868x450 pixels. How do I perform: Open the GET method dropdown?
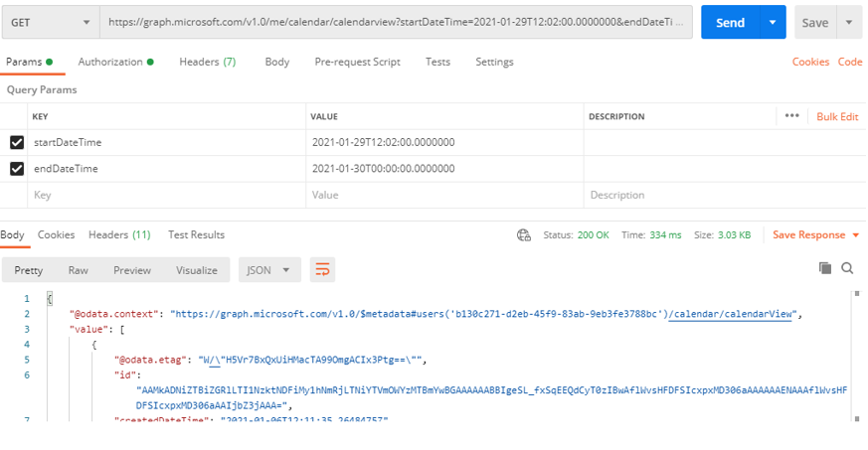coord(51,22)
